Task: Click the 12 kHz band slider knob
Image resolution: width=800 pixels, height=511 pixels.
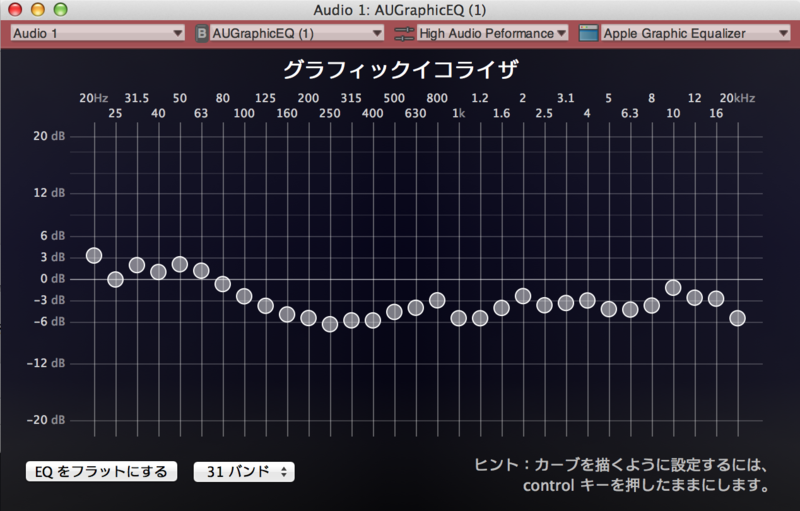Action: pyautogui.click(x=694, y=298)
